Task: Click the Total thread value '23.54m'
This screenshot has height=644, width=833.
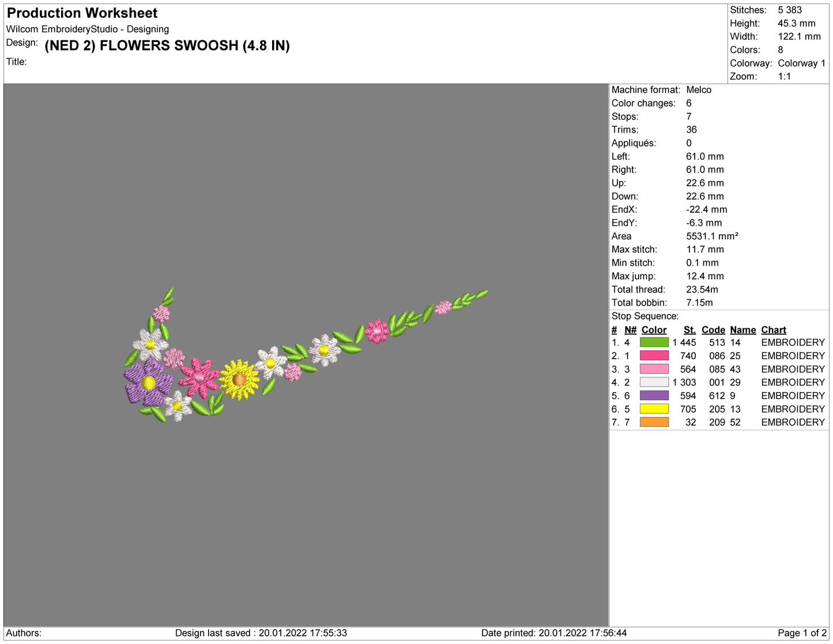Action: [x=702, y=289]
